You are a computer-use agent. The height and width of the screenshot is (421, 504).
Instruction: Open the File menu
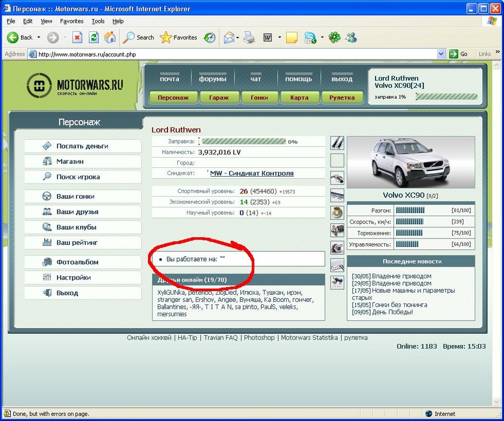(x=11, y=21)
